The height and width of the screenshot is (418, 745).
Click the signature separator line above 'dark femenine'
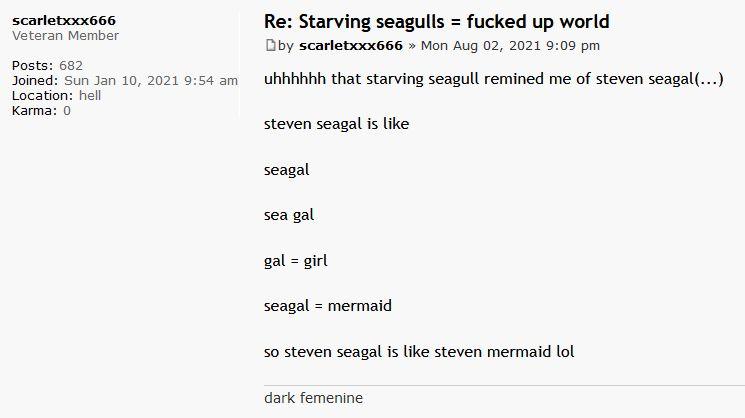pos(504,385)
